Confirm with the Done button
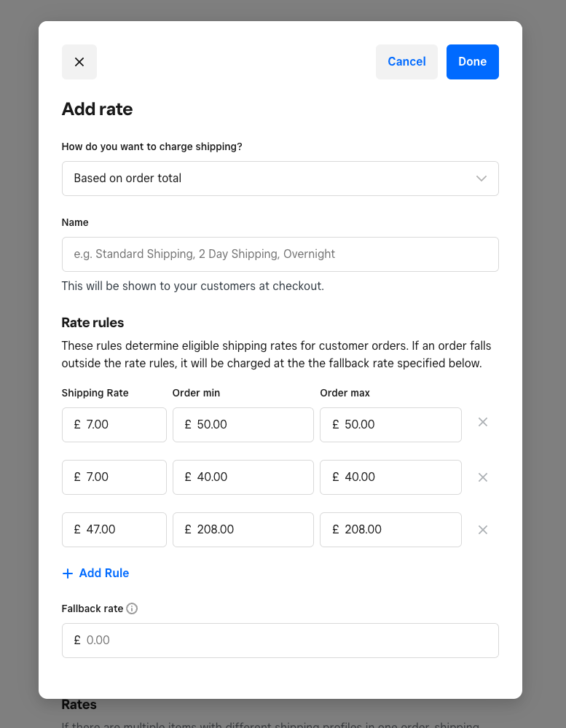This screenshot has width=566, height=728. click(472, 62)
